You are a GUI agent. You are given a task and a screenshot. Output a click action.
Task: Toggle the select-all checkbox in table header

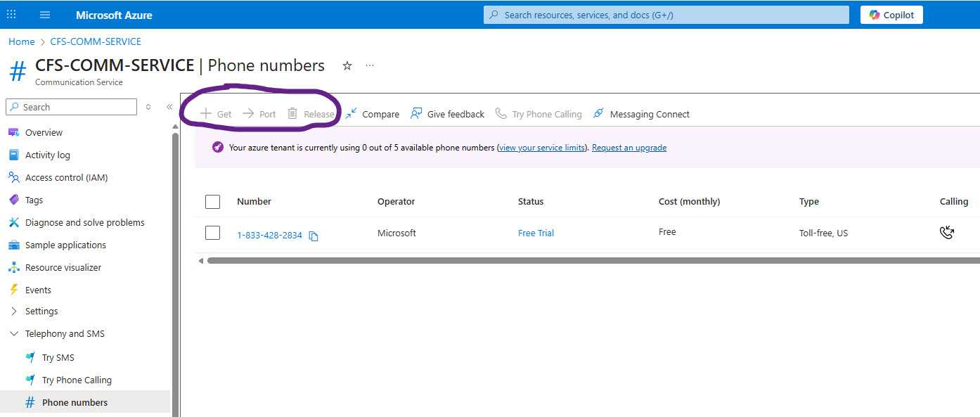(x=213, y=202)
